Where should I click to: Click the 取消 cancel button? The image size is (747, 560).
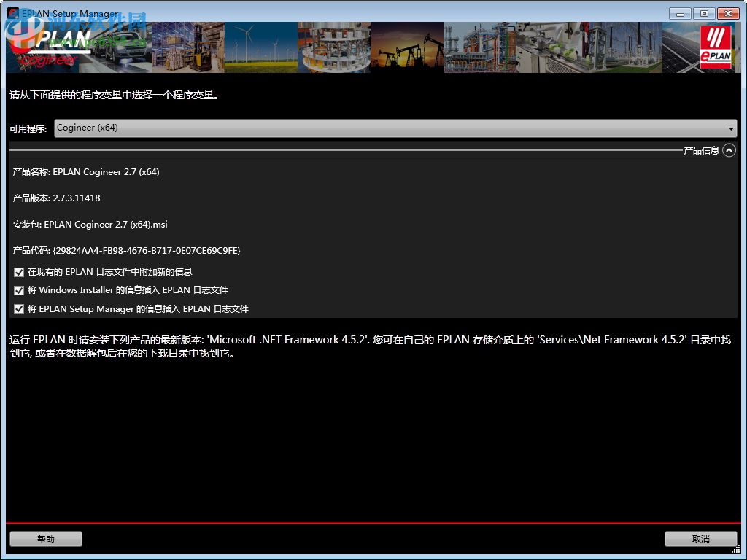pos(700,539)
